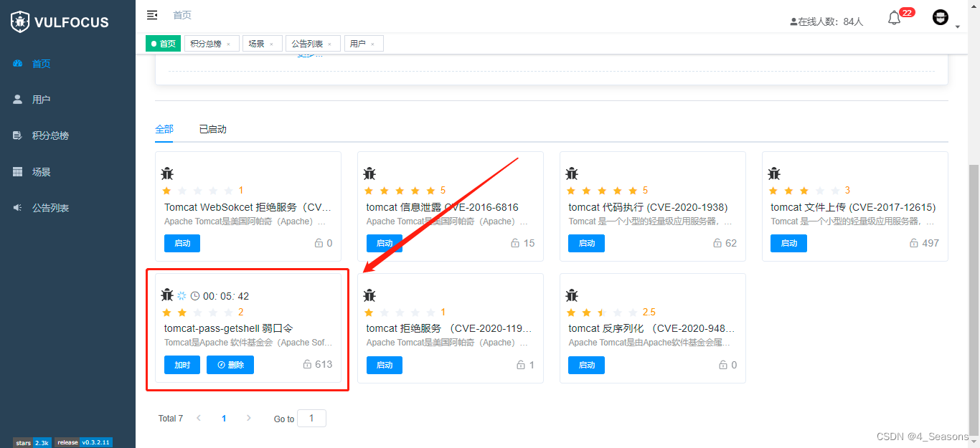
Task: Close the 公告列表 tag tab
Action: (x=329, y=44)
